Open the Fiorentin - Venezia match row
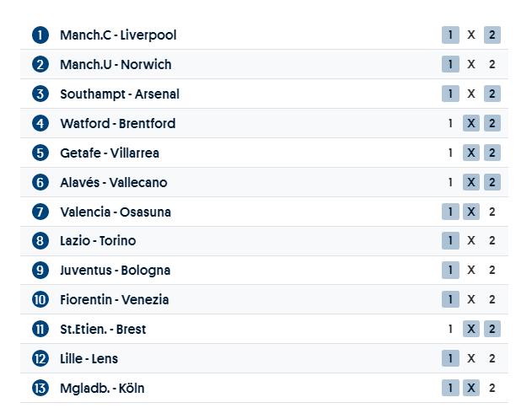The width and height of the screenshot is (532, 408). point(115,300)
